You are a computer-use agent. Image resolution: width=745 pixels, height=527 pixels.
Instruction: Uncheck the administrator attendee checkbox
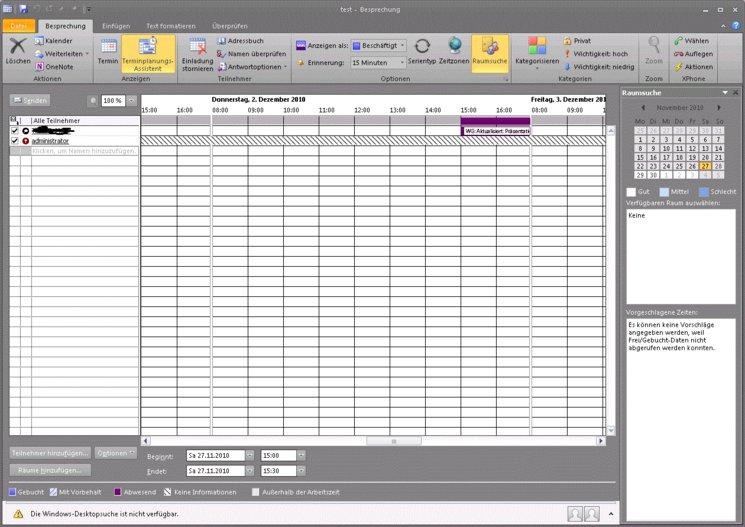pos(15,141)
